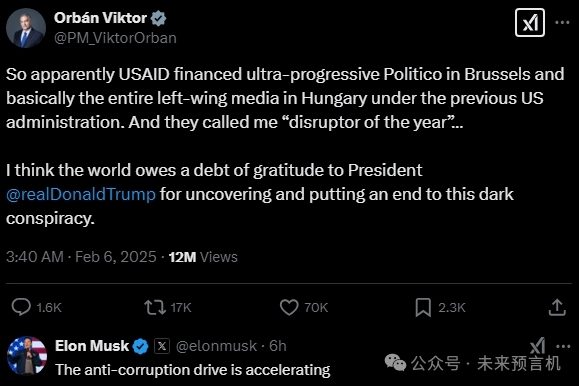The image size is (579, 386).
Task: Open the more options menu on Orbán's post
Action: (x=562, y=23)
